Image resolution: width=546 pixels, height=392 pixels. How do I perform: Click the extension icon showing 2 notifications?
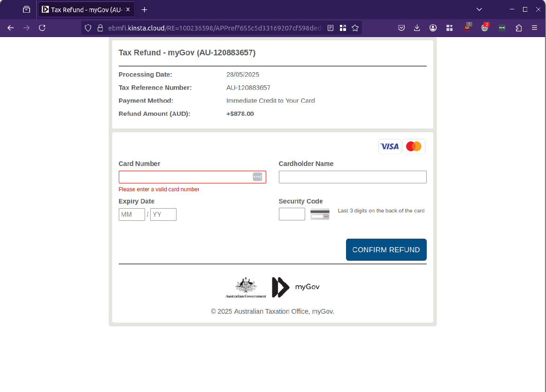tap(484, 28)
